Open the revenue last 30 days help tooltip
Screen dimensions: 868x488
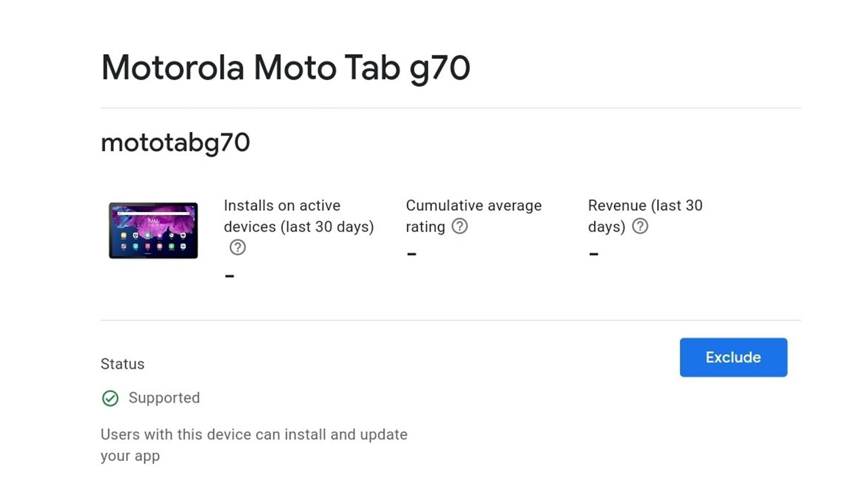tap(639, 226)
